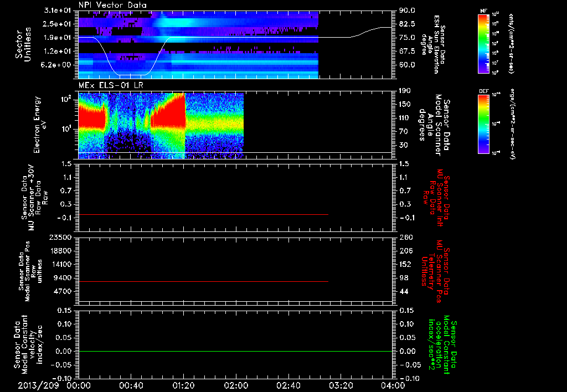Click the 'Electron Energy eV' axis label
The image size is (567, 392).
pyautogui.click(x=39, y=125)
